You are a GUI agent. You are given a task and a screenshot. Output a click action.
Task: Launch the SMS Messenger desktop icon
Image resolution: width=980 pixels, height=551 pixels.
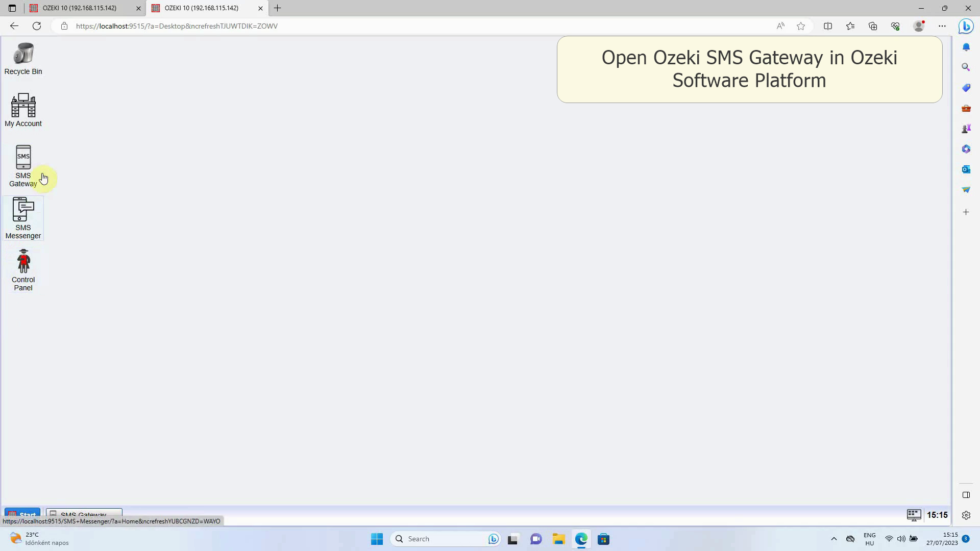coord(23,218)
